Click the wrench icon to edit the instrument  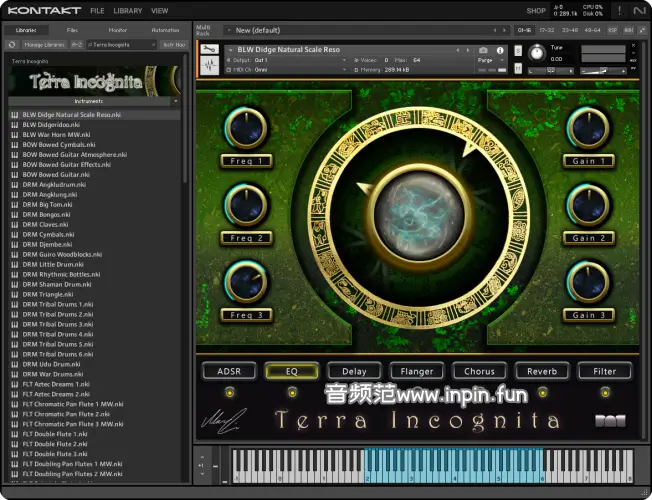click(210, 50)
